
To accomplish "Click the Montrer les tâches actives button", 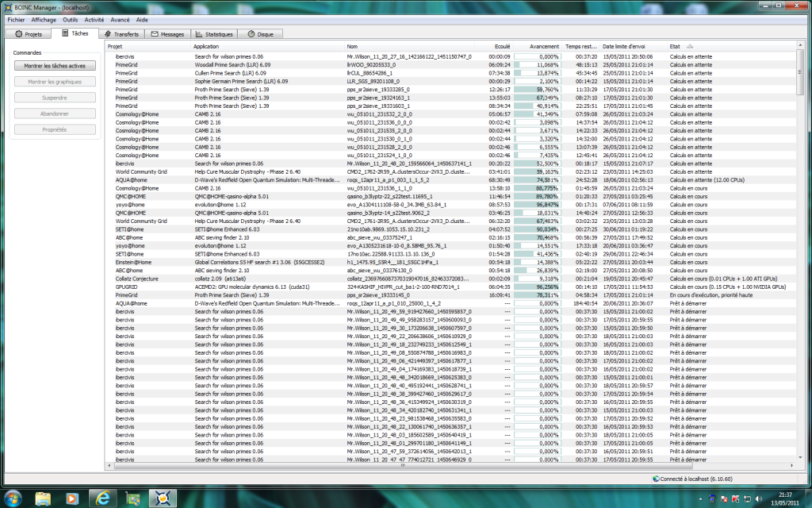I will [55, 66].
